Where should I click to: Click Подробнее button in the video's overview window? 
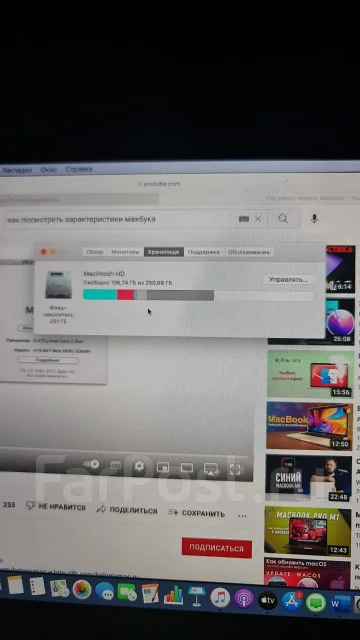click(x=48, y=360)
